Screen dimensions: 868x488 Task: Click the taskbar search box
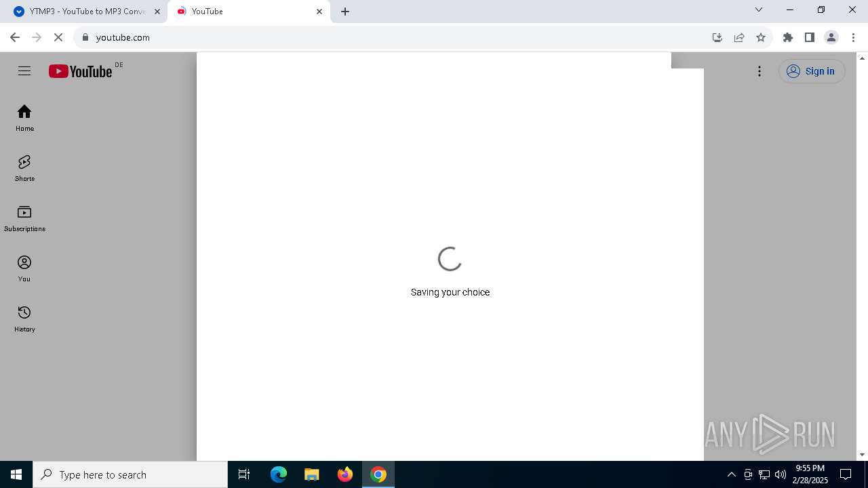tap(130, 474)
